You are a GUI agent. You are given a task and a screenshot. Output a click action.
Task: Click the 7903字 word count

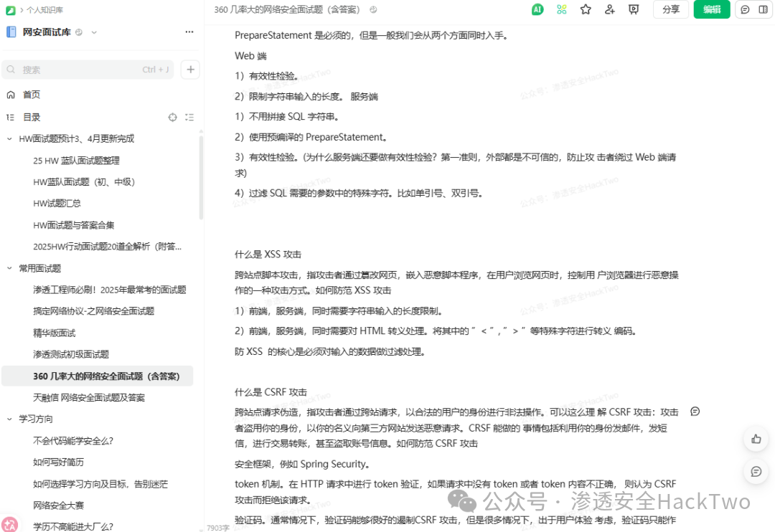pos(218,528)
